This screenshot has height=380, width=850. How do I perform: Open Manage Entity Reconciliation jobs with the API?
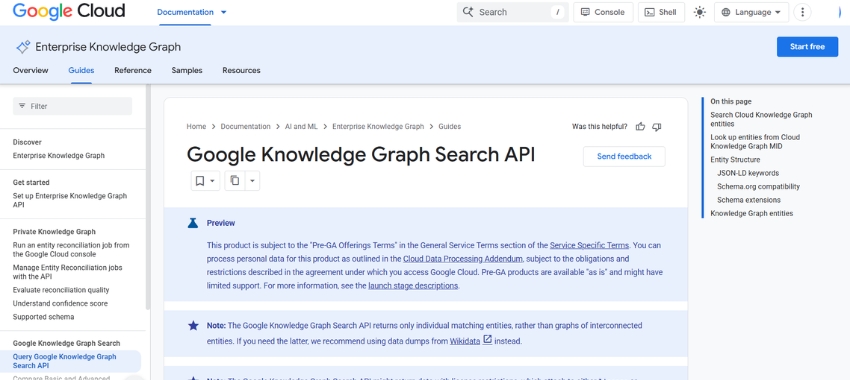[x=67, y=272]
